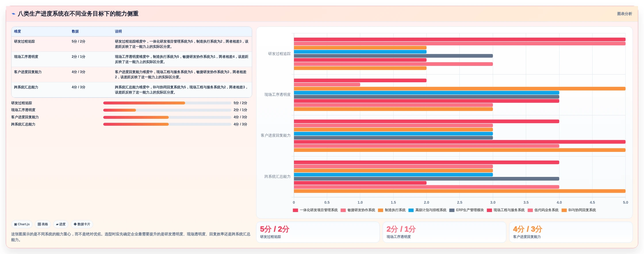Click the full-length orange bar in 现场工序透明度 group
The width and height of the screenshot is (644, 254).
coord(460,89)
